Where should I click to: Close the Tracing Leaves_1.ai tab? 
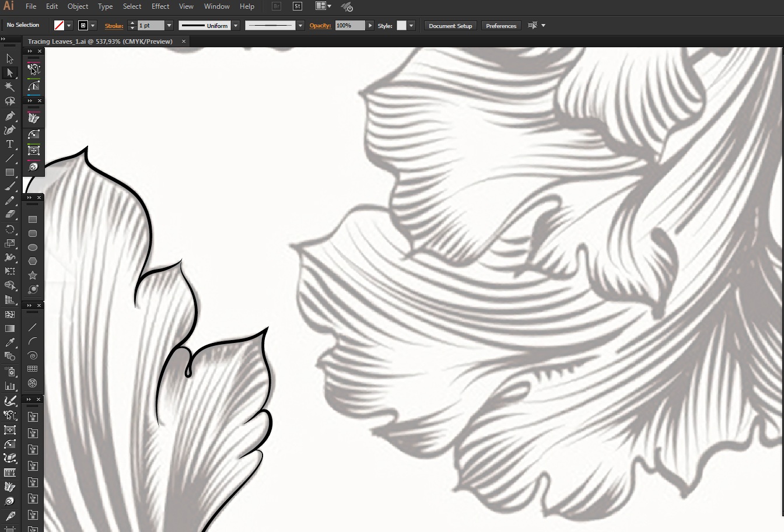pos(184,41)
